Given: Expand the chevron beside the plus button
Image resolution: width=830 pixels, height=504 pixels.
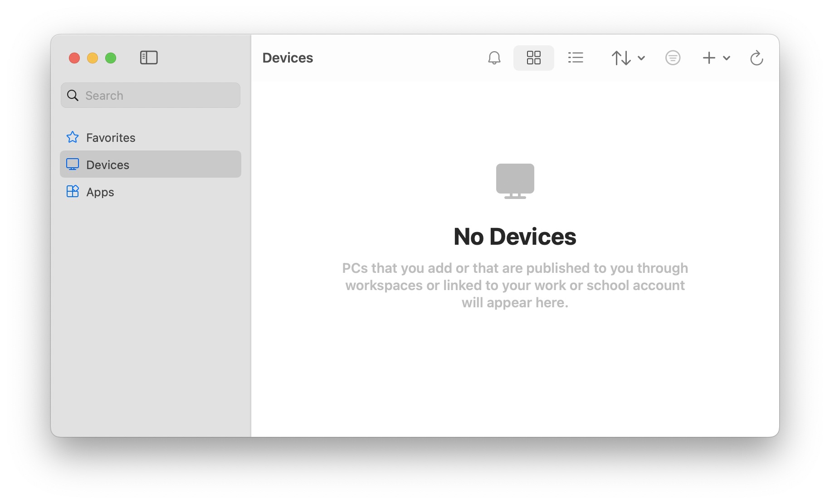Looking at the screenshot, I should pyautogui.click(x=727, y=58).
